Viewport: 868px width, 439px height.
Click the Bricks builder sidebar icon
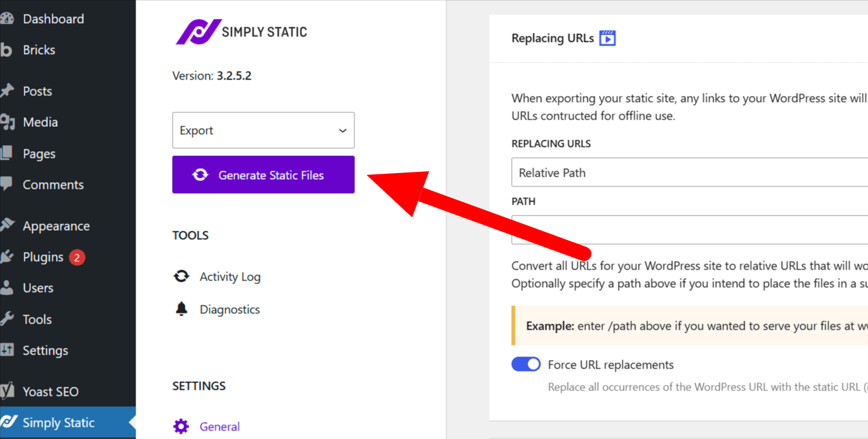coord(8,50)
